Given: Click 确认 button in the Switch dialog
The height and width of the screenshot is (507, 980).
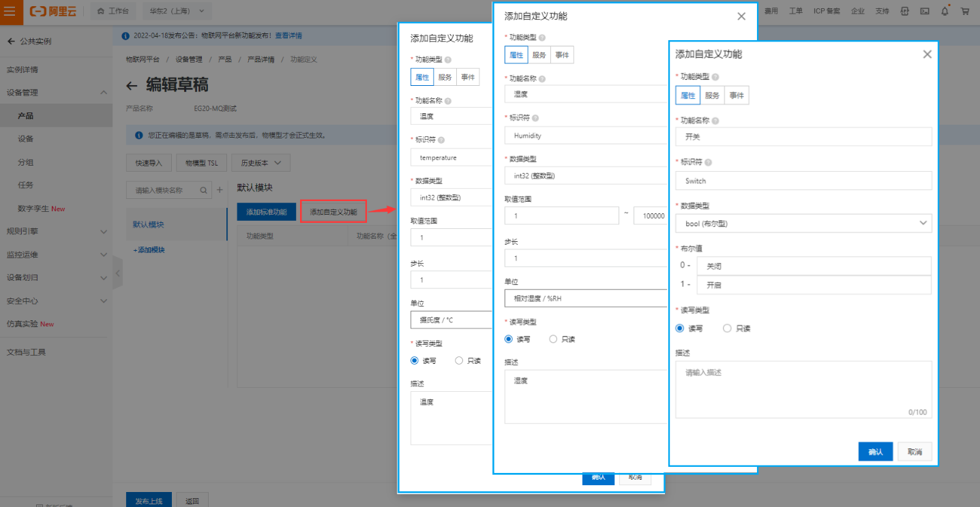Looking at the screenshot, I should (875, 452).
